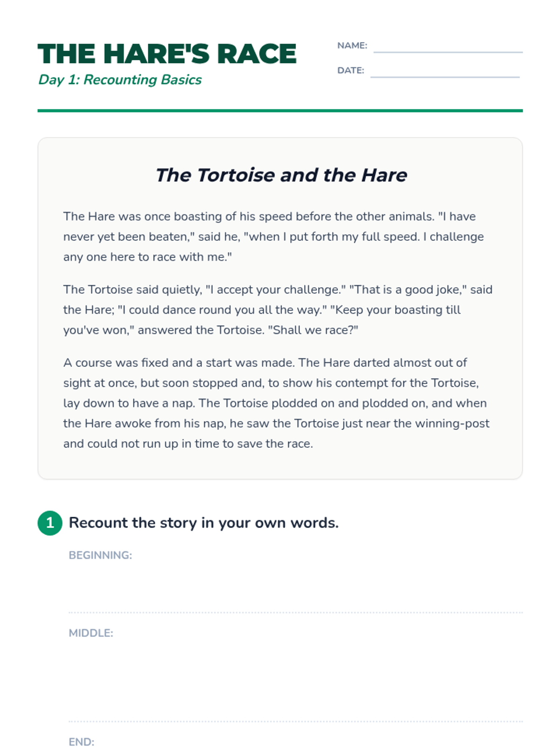Click the "Day 1: Recounting Basics" subtitle
The height and width of the screenshot is (747, 560).
(120, 80)
